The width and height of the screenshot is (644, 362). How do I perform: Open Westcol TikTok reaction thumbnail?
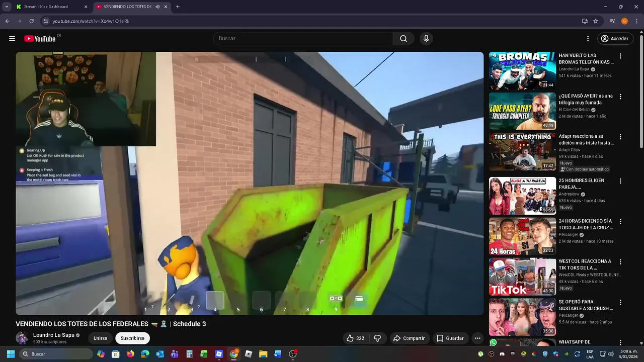(x=522, y=277)
